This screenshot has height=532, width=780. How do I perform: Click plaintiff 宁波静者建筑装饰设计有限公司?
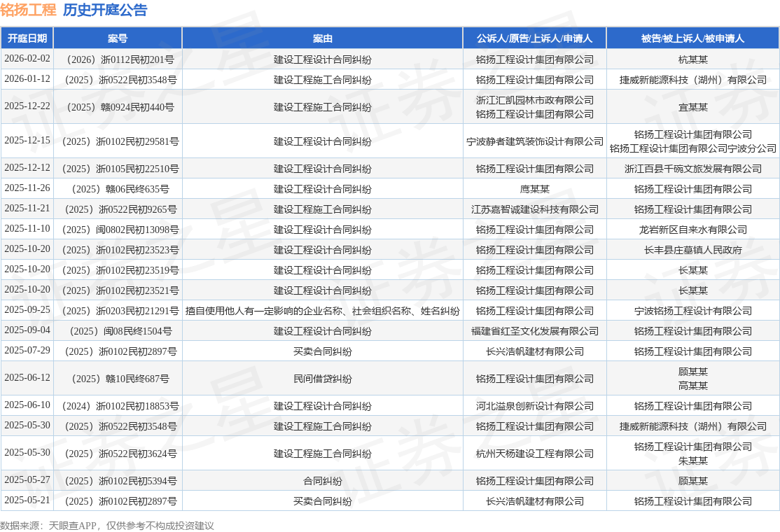pyautogui.click(x=535, y=141)
